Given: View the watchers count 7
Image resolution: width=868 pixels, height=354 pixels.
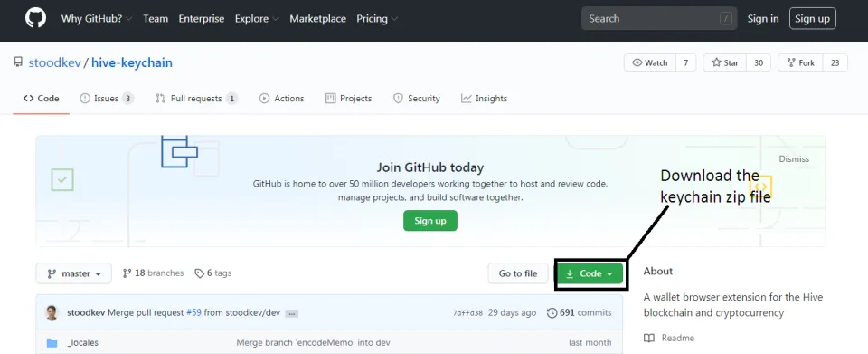Looking at the screenshot, I should click(x=685, y=62).
